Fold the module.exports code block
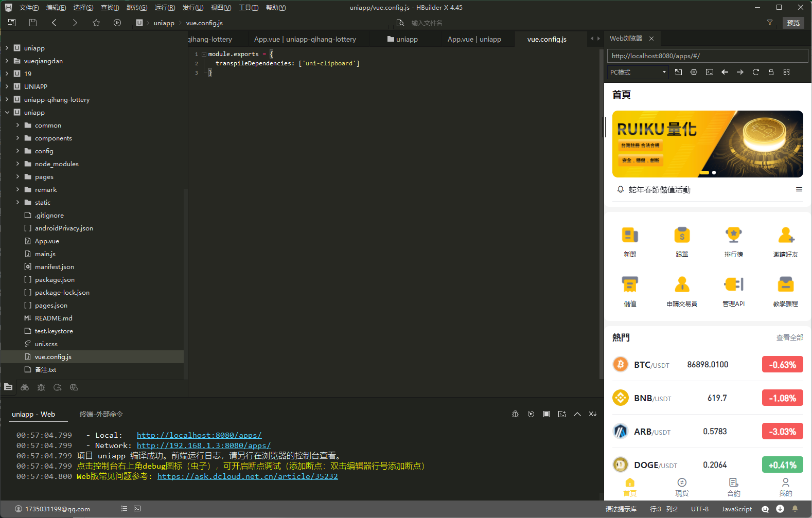The height and width of the screenshot is (518, 812). pyautogui.click(x=204, y=54)
